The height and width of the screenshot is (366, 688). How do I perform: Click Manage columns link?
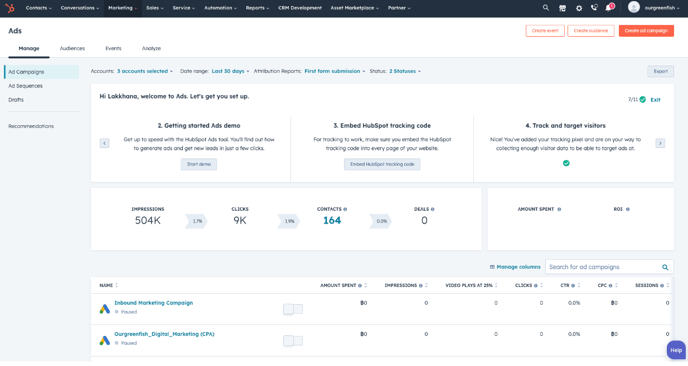coord(518,267)
